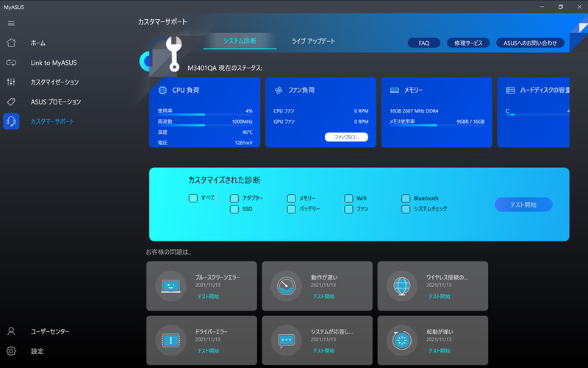Image resolution: width=588 pixels, height=368 pixels.
Task: Switch to the システム診断 tab
Action: [x=240, y=41]
